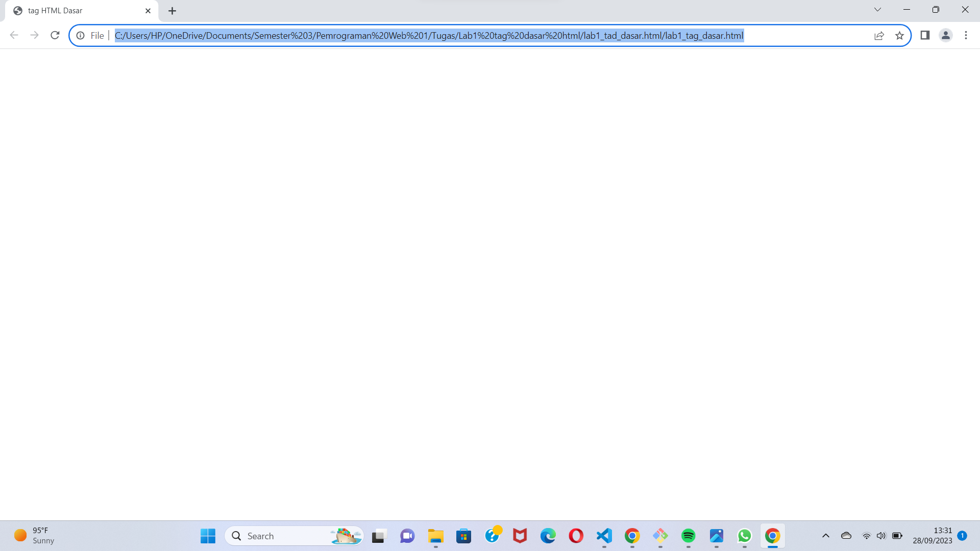Open Chrome's three-dot menu
Screen dimensions: 980x551
(x=966, y=35)
